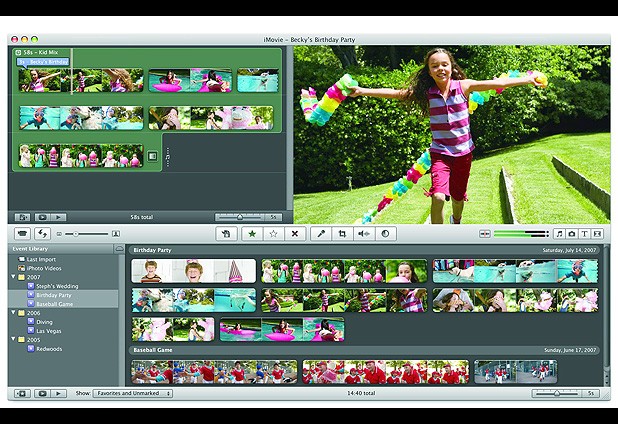618x424 pixels.
Task: Click the 58s - Kid Mix project title
Action: 41,52
